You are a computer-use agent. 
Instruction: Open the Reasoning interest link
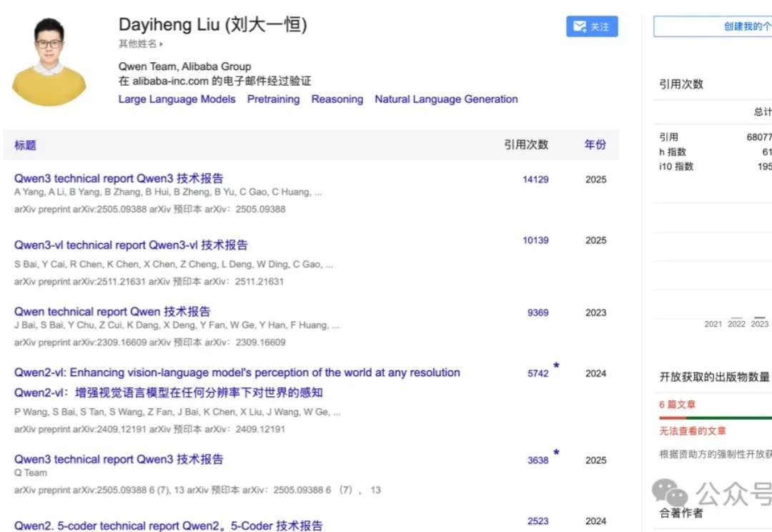[337, 99]
